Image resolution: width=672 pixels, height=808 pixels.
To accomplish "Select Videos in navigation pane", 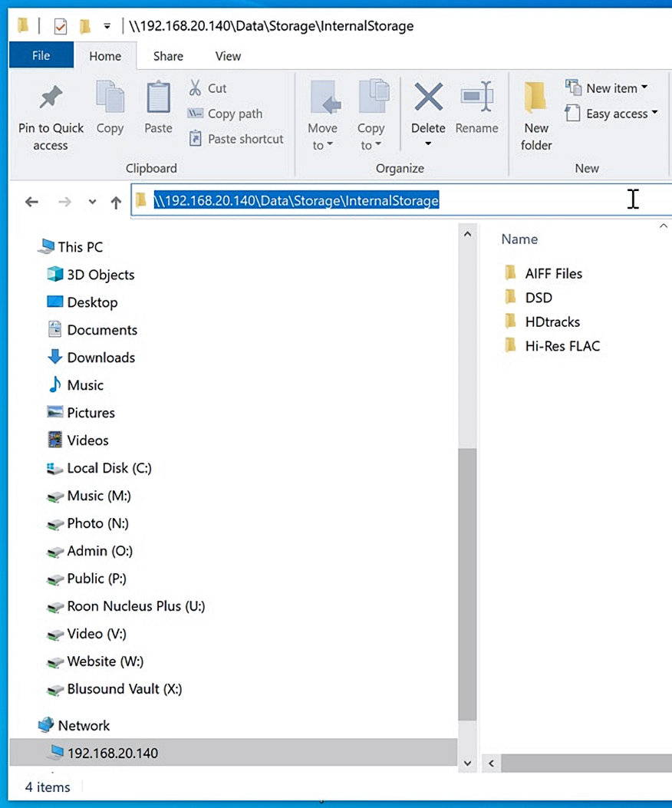I will tap(77, 440).
